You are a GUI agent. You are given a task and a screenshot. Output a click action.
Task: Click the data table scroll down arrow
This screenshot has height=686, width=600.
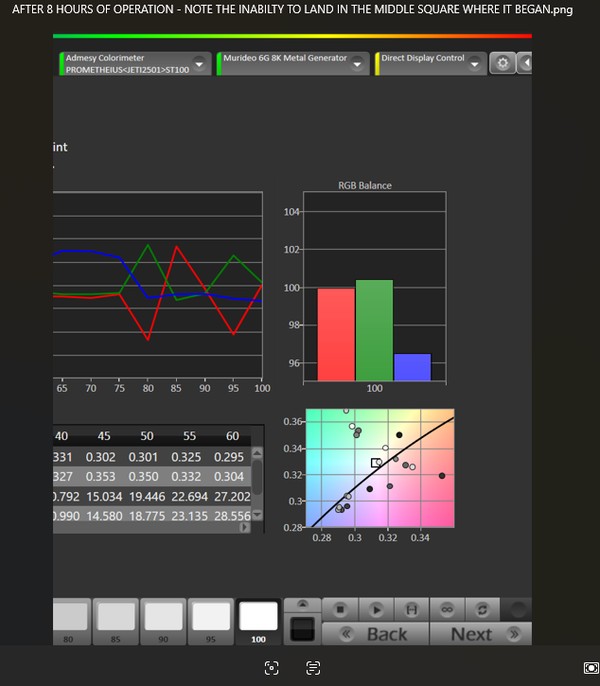point(257,514)
